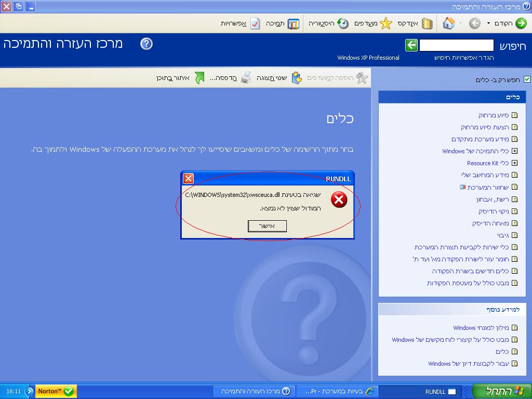Screen dimensions: 532x399
Task: Open 'כלי שירות לקביעת תצורת המערכת' topic
Action: 461,247
